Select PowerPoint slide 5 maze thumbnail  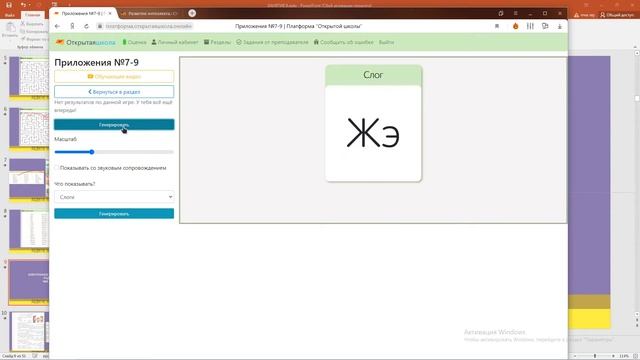(29, 78)
